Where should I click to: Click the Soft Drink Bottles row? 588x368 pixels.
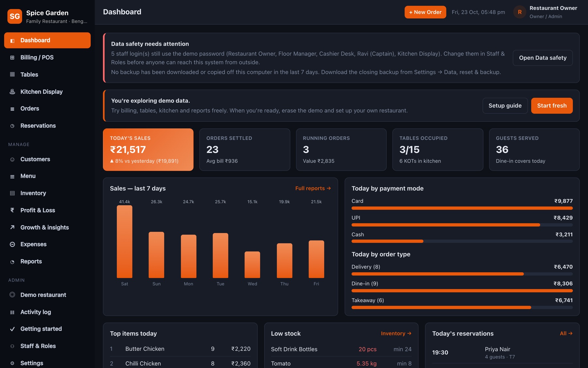[341, 349]
